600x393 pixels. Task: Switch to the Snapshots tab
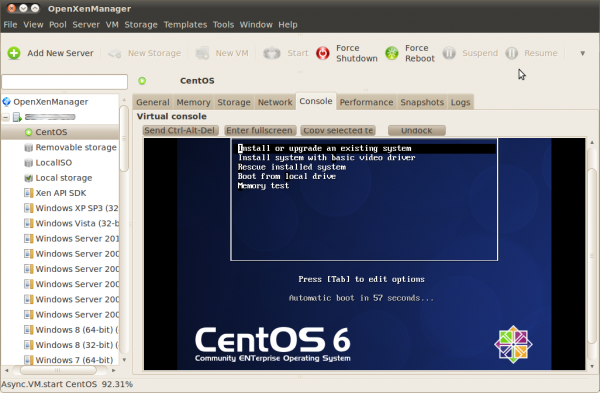point(422,102)
